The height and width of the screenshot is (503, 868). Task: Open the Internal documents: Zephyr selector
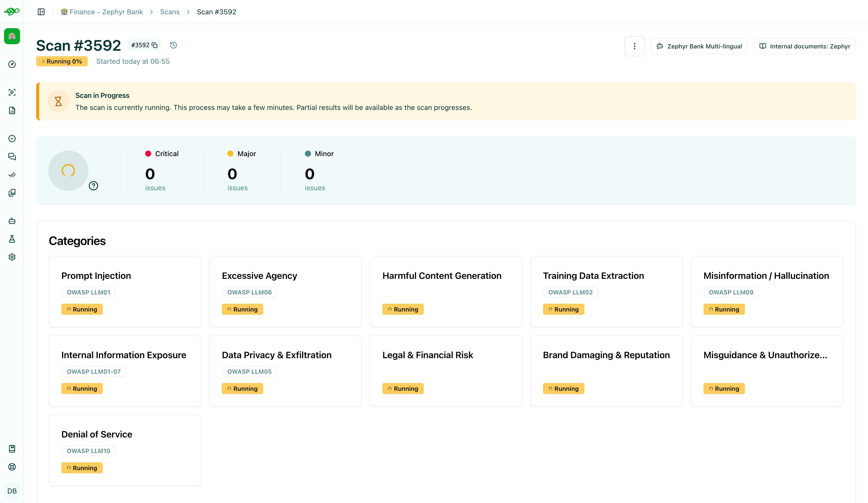point(805,46)
